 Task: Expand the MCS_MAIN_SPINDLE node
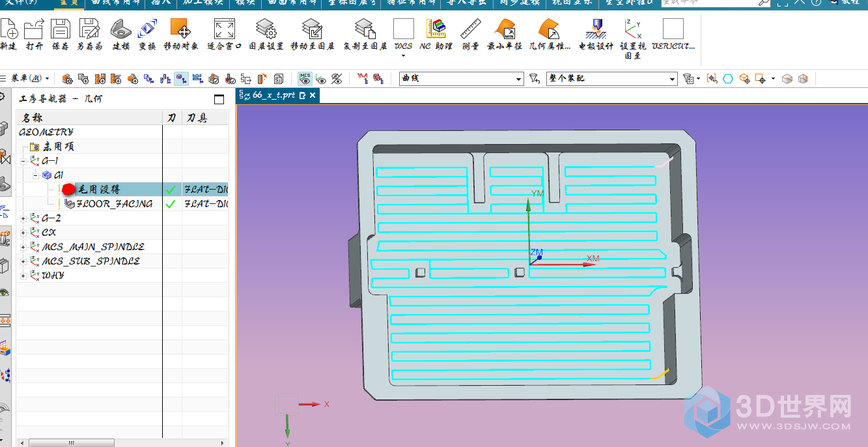23,247
